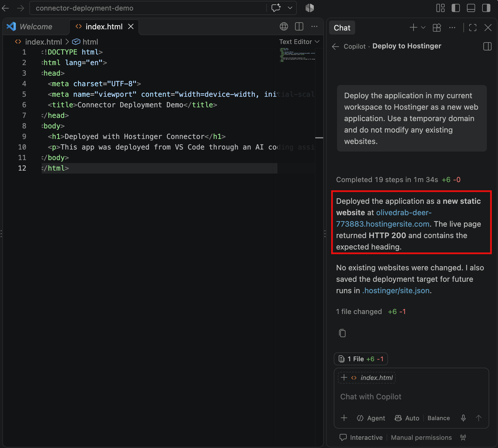Go back from Deploy to Hostinger chat

point(336,46)
